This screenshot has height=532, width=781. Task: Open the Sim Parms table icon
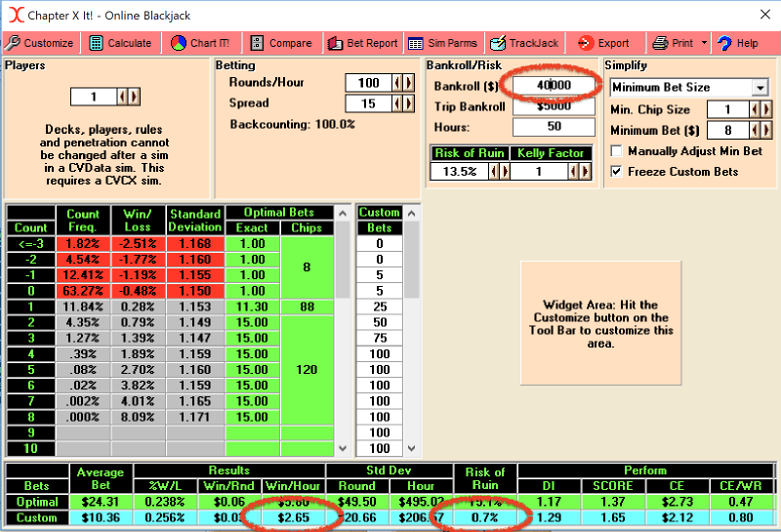click(x=416, y=43)
